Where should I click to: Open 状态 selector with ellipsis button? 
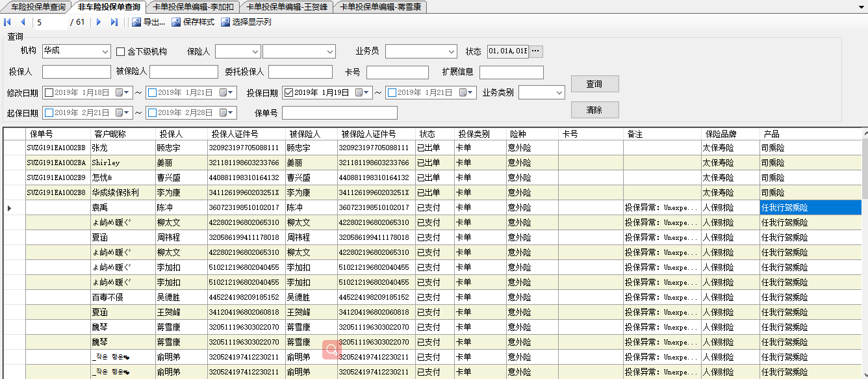[x=536, y=51]
